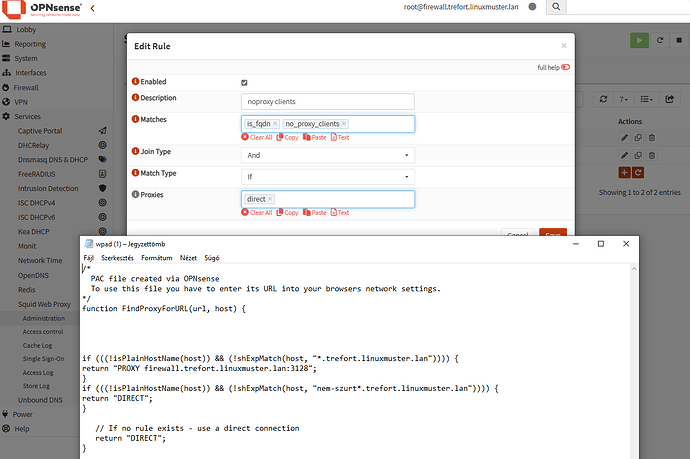Collapse the sidebar with the chevron arrow
The width and height of the screenshot is (690, 459).
pyautogui.click(x=92, y=8)
